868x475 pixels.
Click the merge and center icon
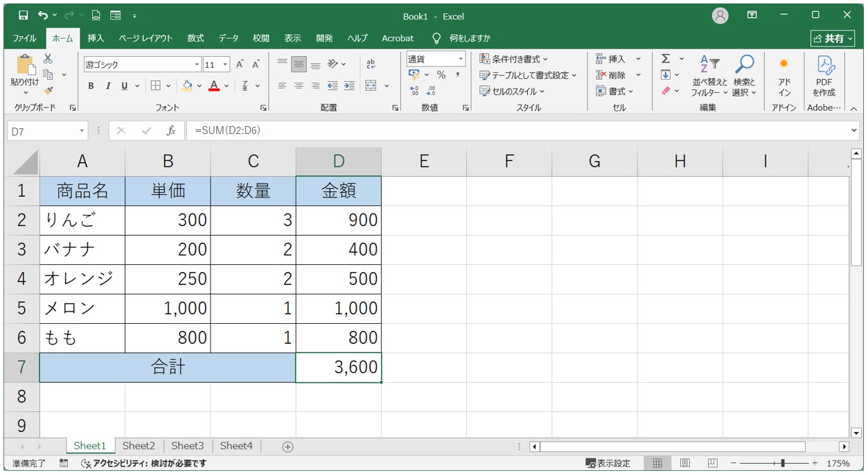tap(371, 86)
